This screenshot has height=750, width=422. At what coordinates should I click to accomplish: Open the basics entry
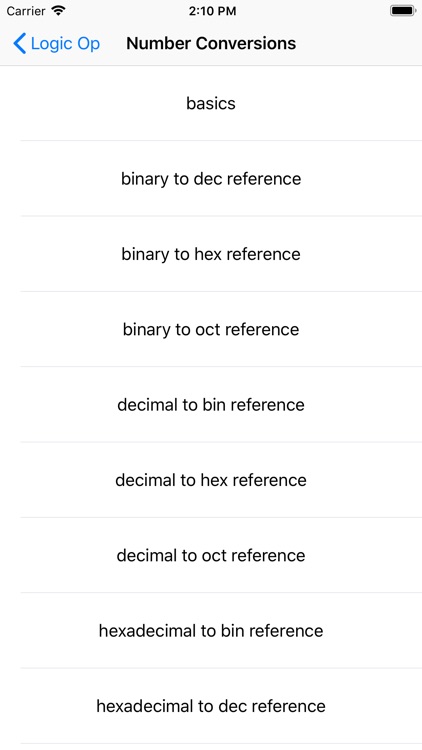point(211,103)
